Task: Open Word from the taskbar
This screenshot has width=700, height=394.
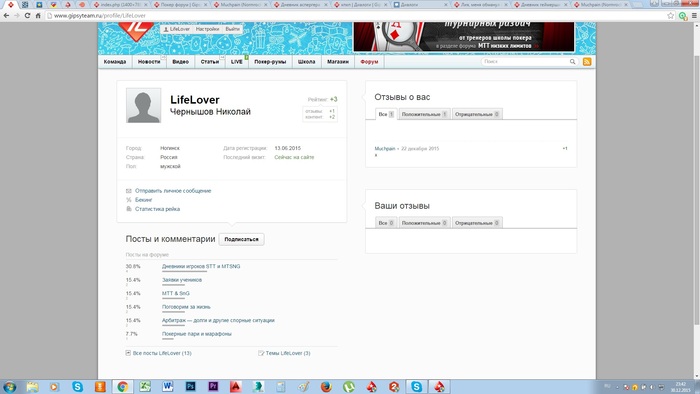Action: (x=167, y=386)
